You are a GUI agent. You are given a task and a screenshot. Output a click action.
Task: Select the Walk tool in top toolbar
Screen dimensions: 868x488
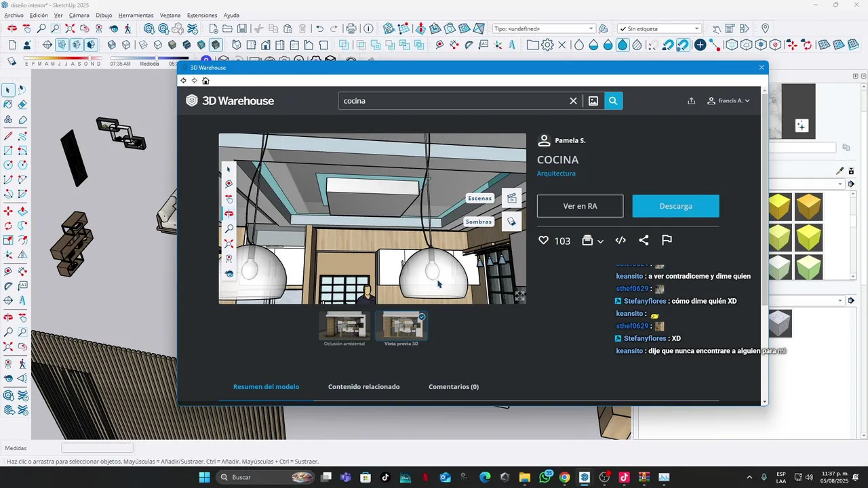(x=128, y=29)
